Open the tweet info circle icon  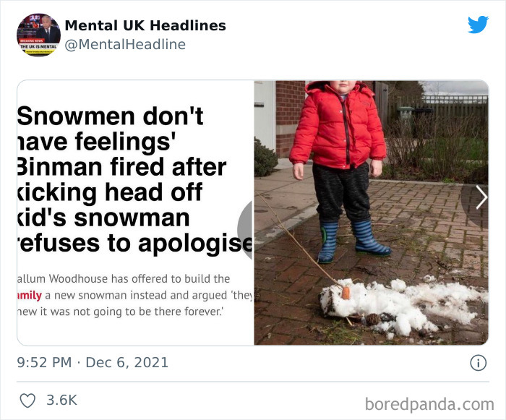pyautogui.click(x=478, y=363)
